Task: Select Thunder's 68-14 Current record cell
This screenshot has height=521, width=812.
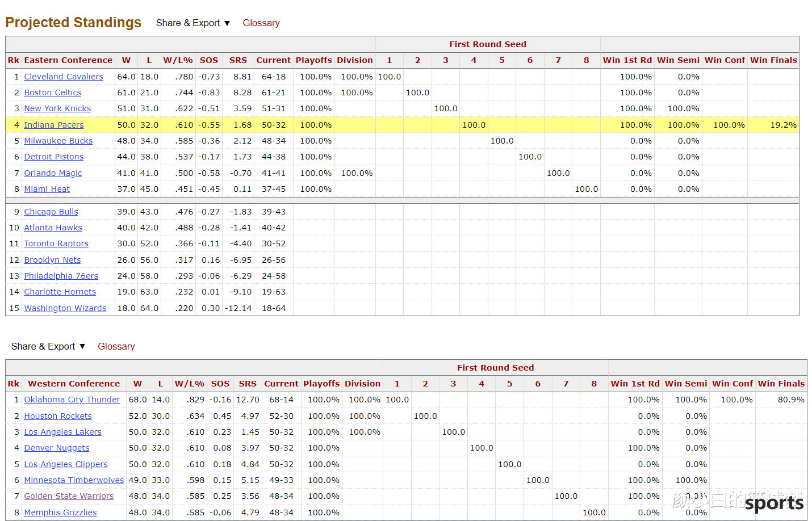Action: 282,400
